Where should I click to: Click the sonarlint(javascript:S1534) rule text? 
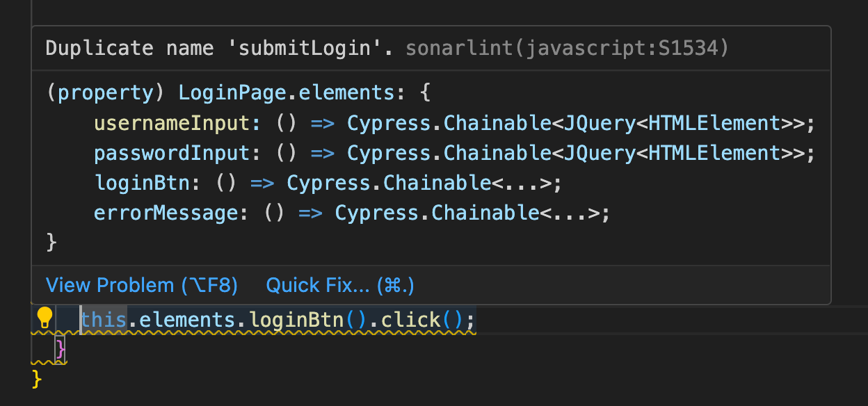pyautogui.click(x=567, y=48)
